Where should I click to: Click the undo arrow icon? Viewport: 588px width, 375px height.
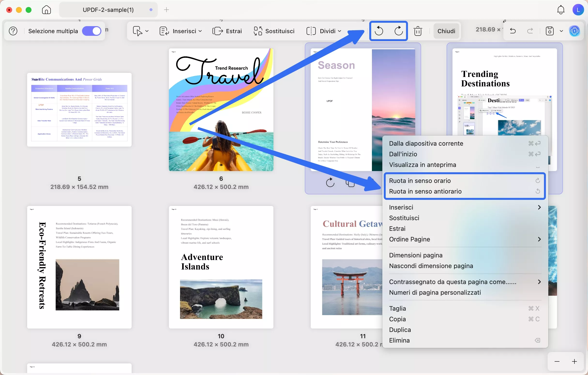(x=513, y=31)
